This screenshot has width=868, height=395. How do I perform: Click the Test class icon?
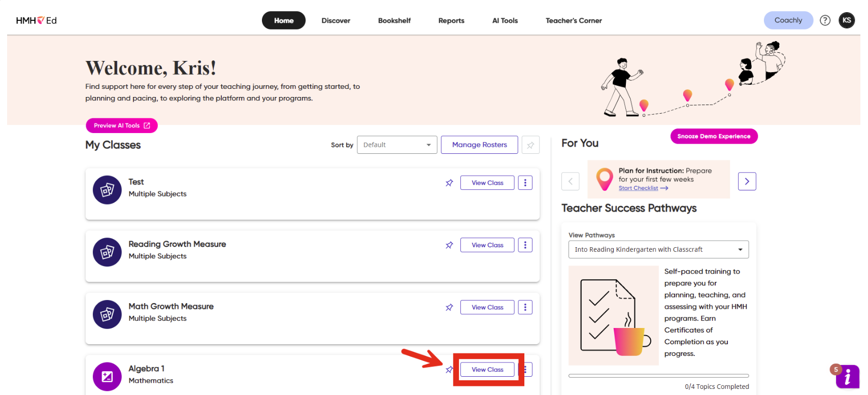click(x=107, y=190)
